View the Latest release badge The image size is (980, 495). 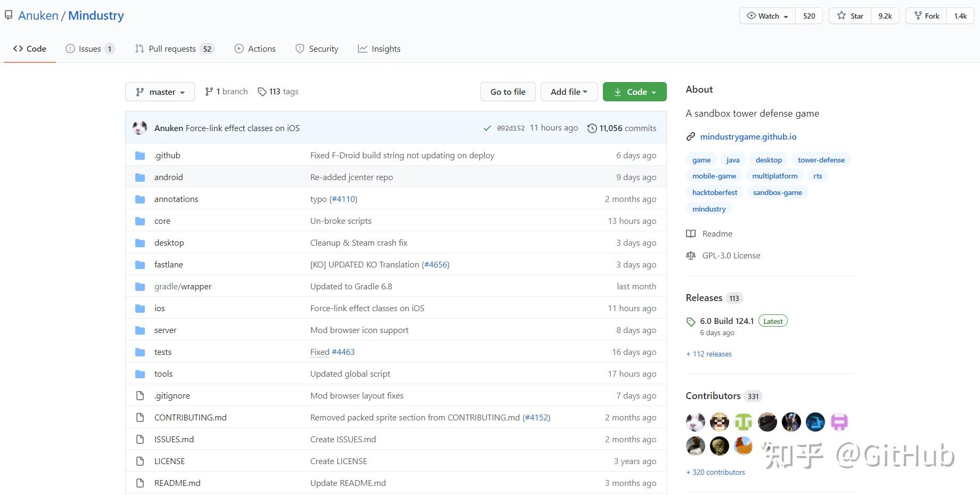click(x=772, y=321)
